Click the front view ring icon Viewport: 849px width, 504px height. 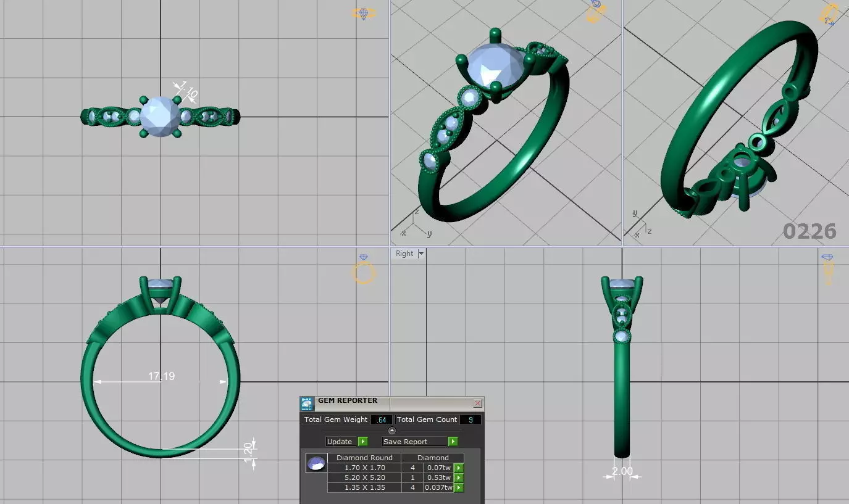point(364,270)
